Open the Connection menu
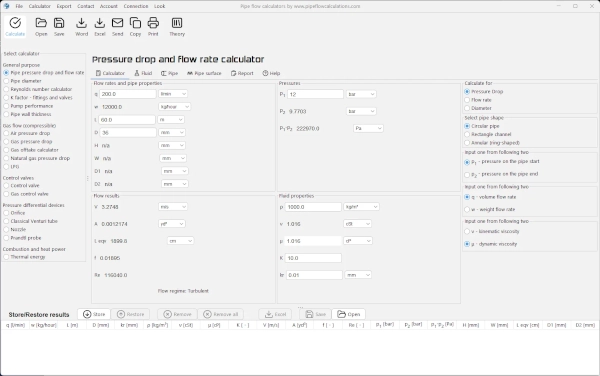This screenshot has width=600, height=376. (x=136, y=6)
